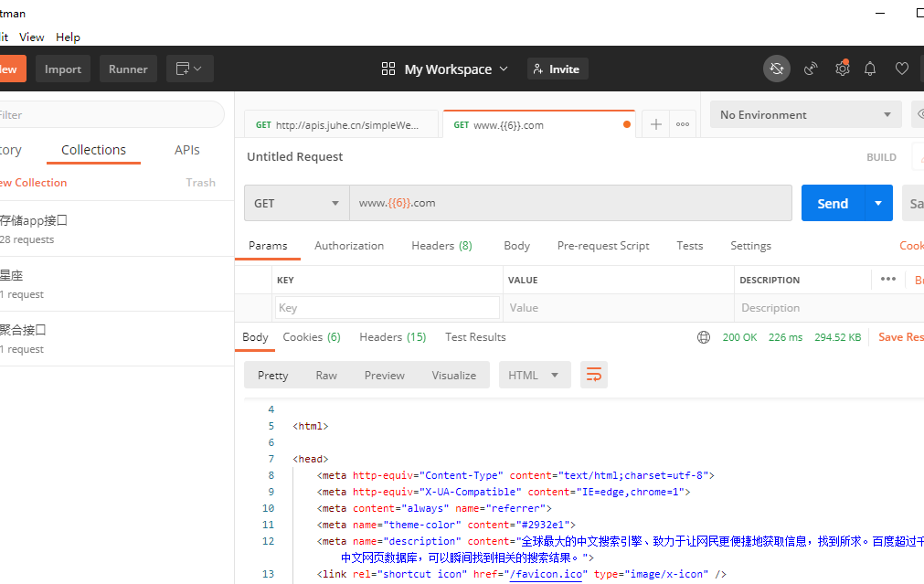Viewport: 924px width, 584px height.
Task: Click the sync status icon
Action: [x=777, y=69]
